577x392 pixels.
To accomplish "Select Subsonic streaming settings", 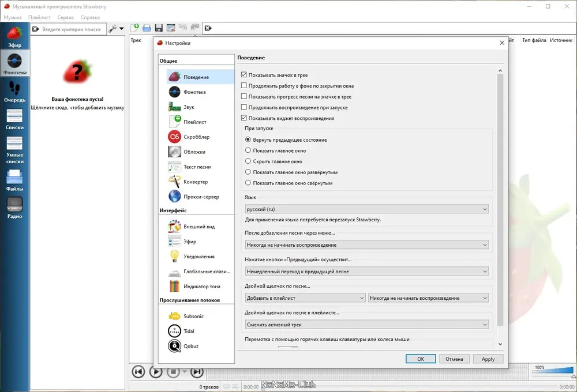I will coord(200,316).
